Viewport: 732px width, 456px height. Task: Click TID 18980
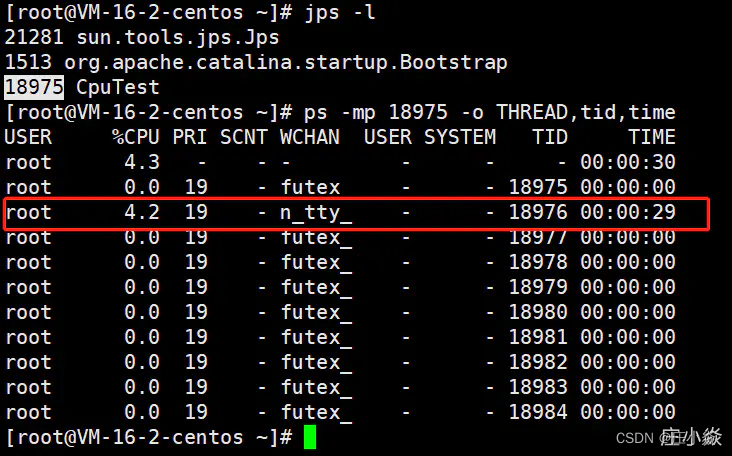538,312
